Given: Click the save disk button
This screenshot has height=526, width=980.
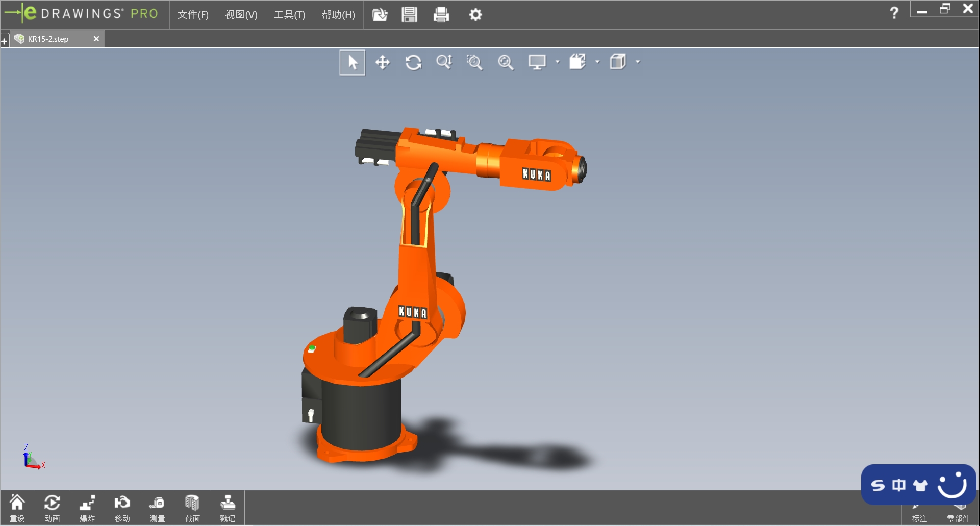Looking at the screenshot, I should click(409, 15).
